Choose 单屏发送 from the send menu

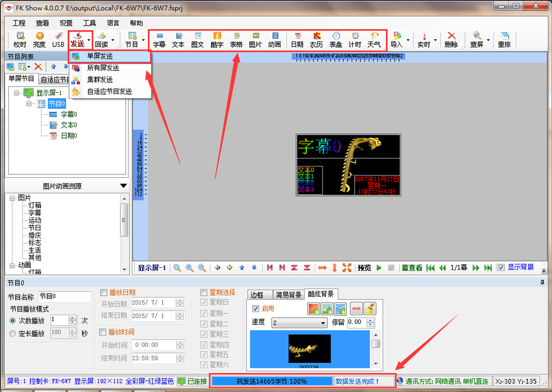pos(110,57)
